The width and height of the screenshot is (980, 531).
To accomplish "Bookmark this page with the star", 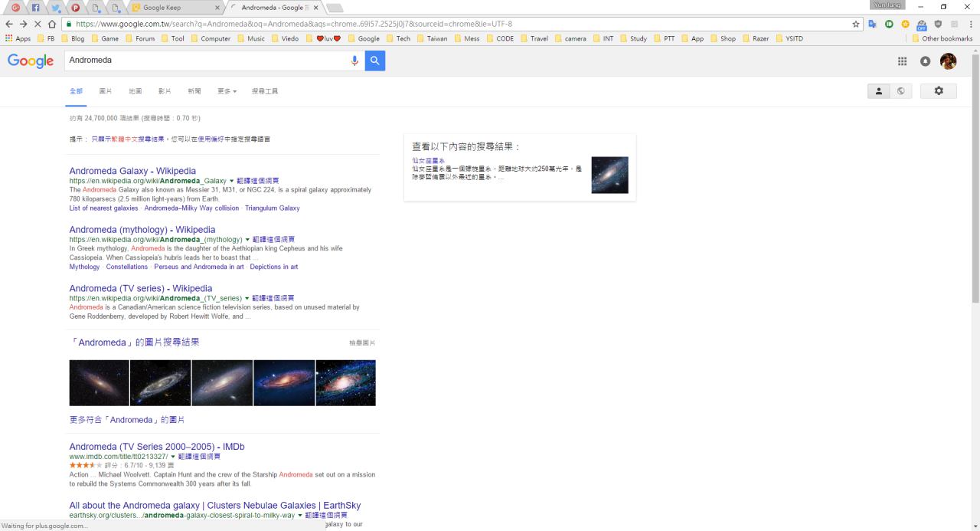I will tap(856, 24).
